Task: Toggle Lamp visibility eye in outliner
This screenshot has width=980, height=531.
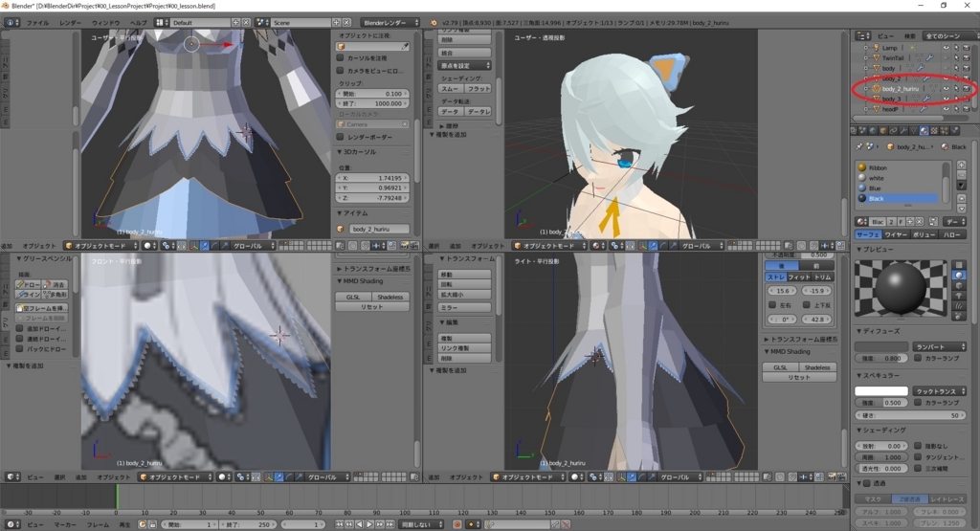Action: tap(946, 48)
